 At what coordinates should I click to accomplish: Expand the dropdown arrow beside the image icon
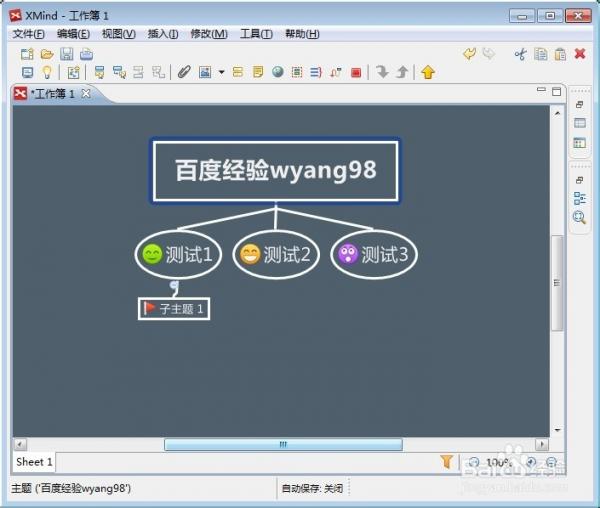click(221, 72)
